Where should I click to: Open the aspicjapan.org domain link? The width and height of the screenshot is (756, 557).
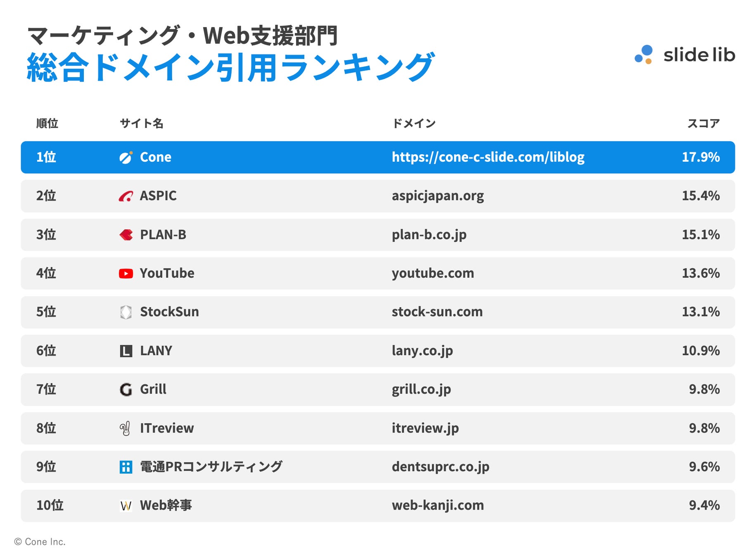tap(438, 196)
